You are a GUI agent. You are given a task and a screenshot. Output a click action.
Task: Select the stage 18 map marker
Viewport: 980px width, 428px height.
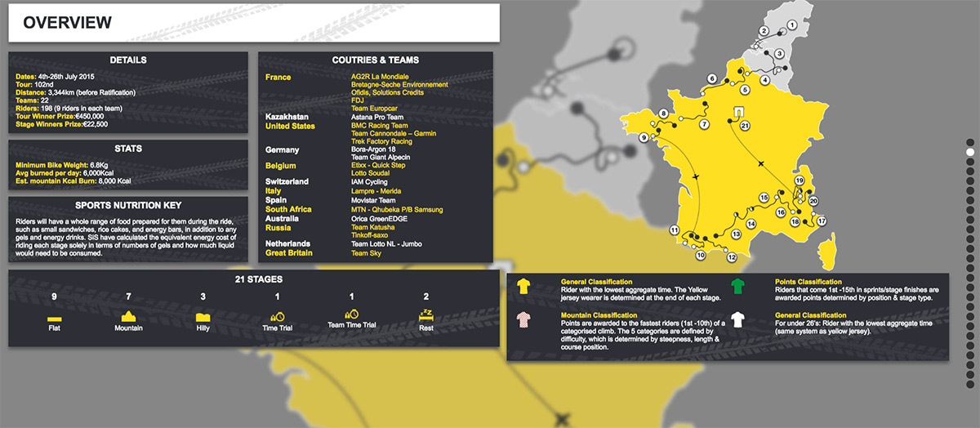[x=795, y=221]
